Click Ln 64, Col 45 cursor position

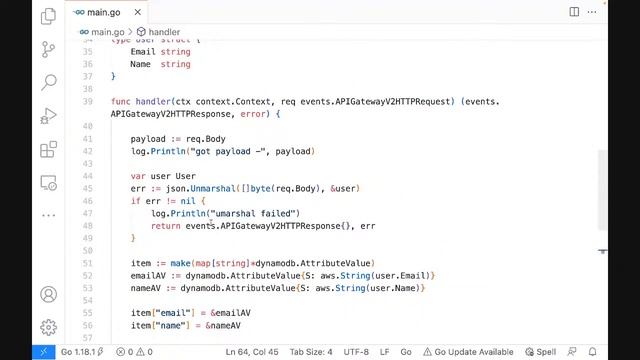click(x=252, y=352)
